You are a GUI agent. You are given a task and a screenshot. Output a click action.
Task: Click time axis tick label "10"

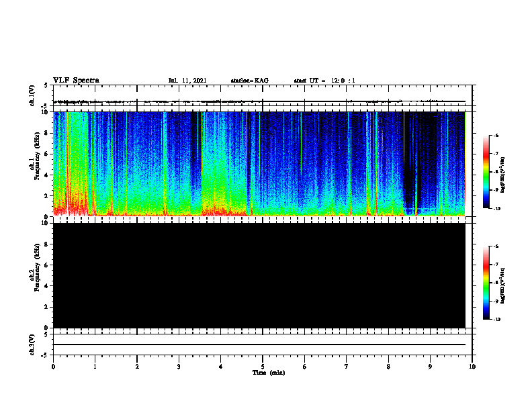coord(472,367)
